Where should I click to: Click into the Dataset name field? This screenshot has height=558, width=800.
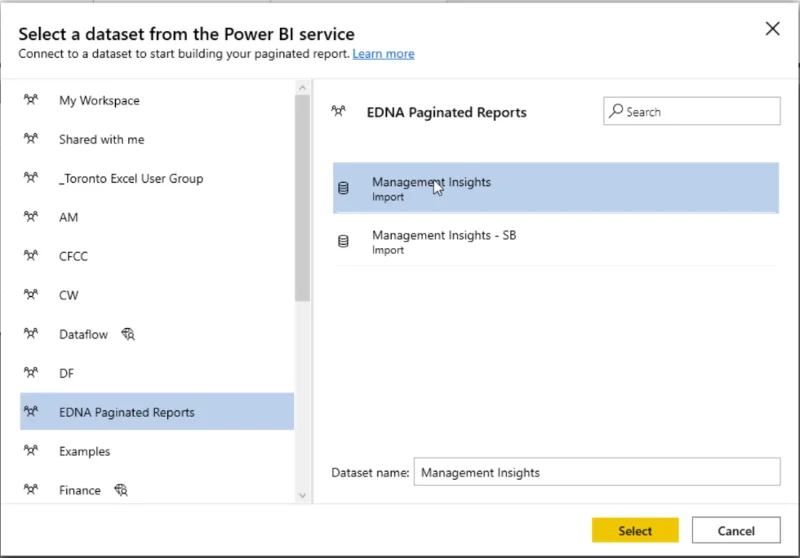click(x=597, y=472)
